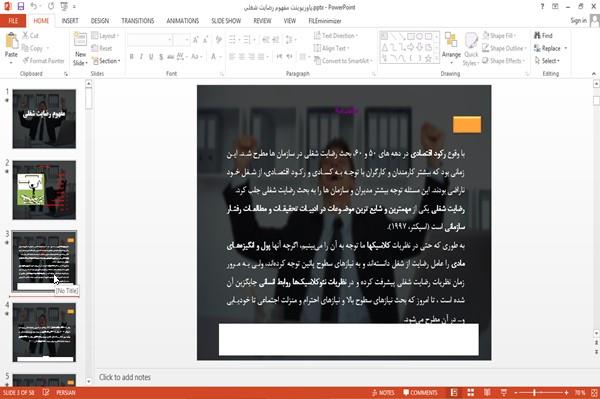
Task: Insert a New Slide
Action: (x=80, y=49)
